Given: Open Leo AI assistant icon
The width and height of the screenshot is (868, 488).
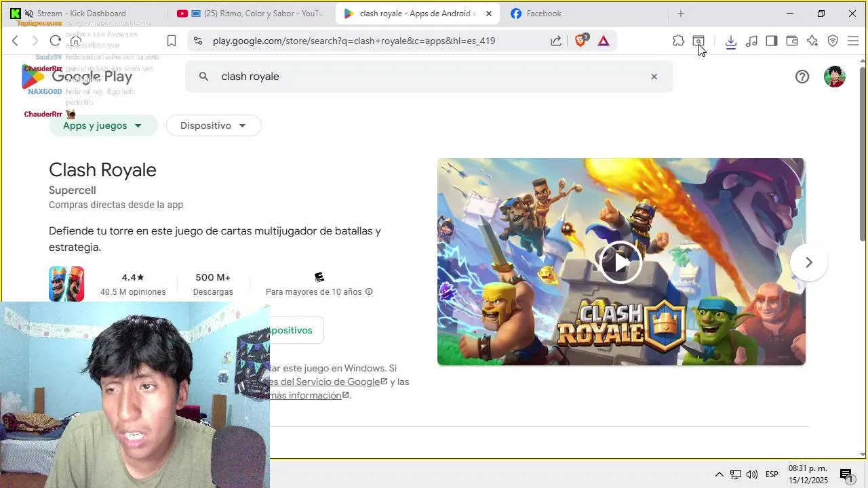Looking at the screenshot, I should 812,41.
